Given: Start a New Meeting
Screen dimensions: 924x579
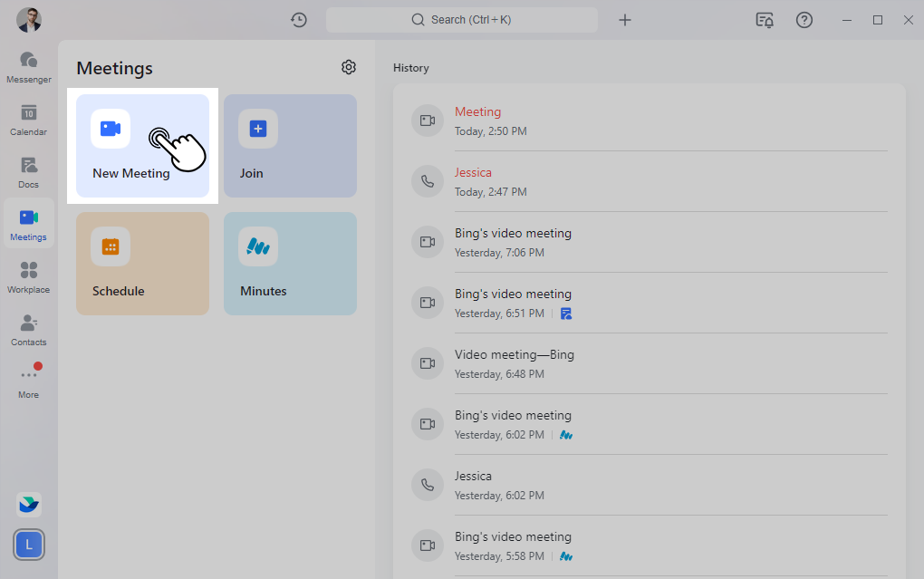Looking at the screenshot, I should 142,146.
